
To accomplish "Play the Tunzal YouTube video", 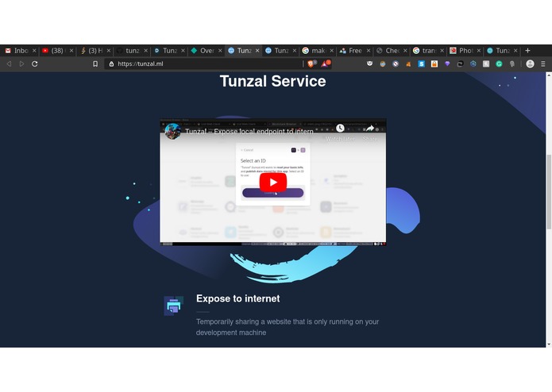I will click(x=273, y=182).
